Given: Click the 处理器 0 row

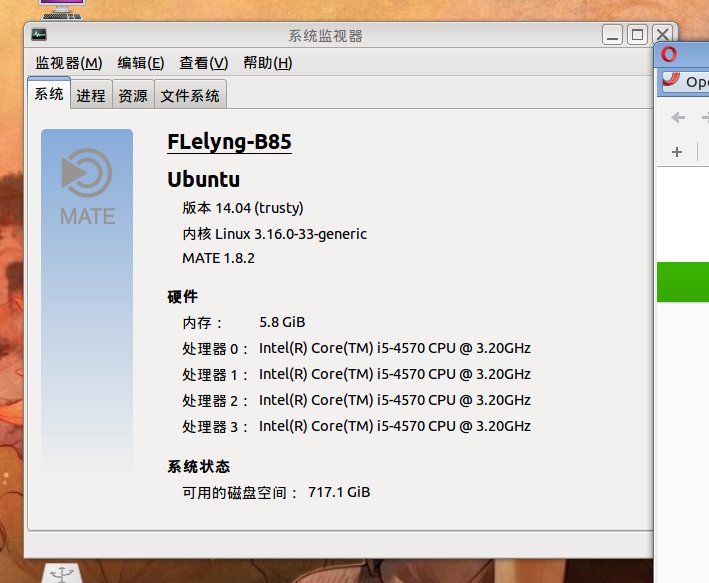Looking at the screenshot, I should point(356,348).
